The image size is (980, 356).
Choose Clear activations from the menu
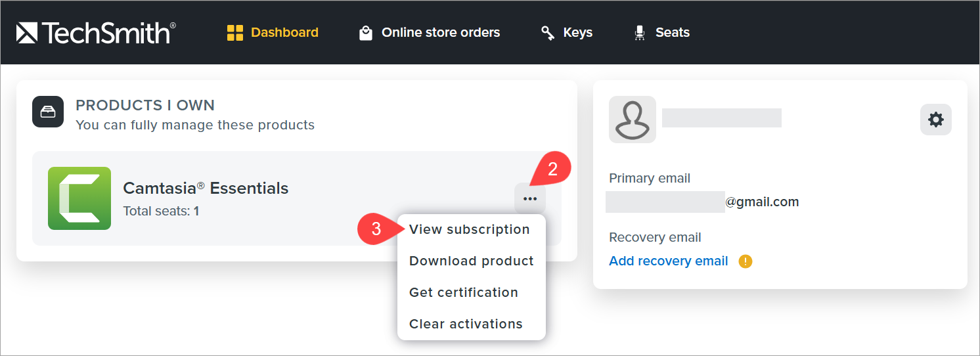coord(466,324)
